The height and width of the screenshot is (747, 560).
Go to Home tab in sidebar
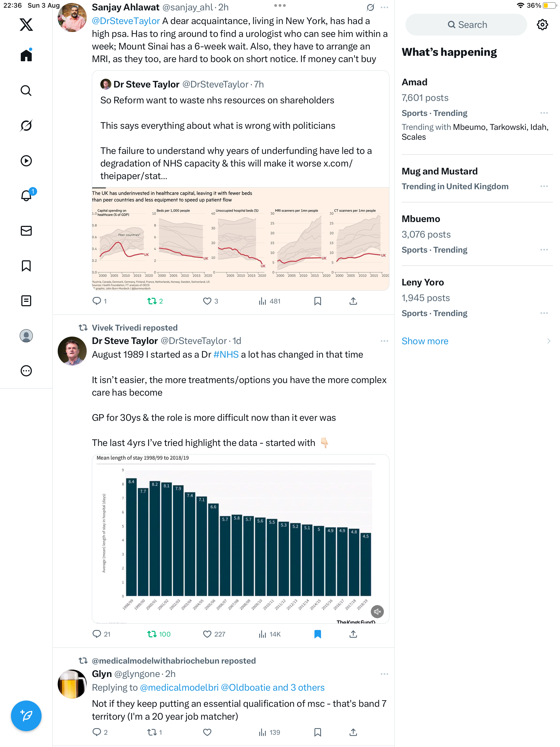pos(26,56)
